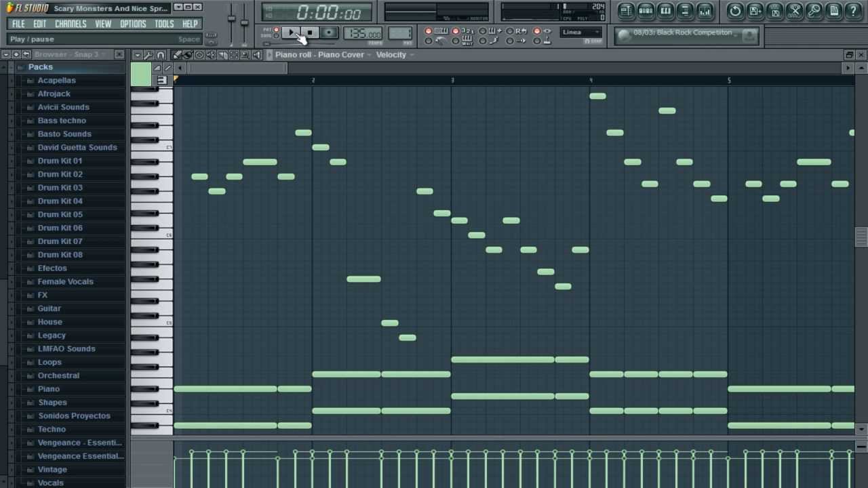Screen dimensions: 868x488
Task: Open the Velocity event selector dropdown
Action: [395, 55]
